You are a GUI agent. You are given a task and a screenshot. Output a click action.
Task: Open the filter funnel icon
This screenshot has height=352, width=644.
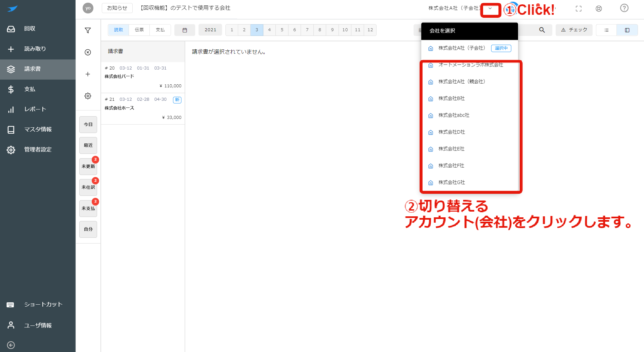click(88, 31)
